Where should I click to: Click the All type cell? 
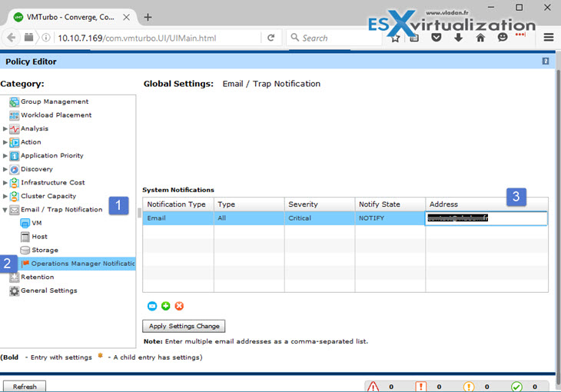(x=249, y=218)
